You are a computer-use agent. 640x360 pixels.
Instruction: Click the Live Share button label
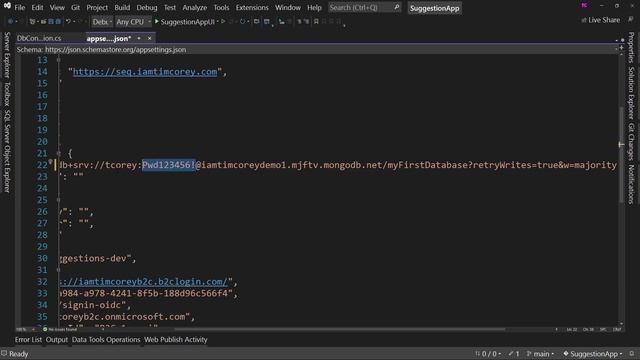(x=604, y=20)
